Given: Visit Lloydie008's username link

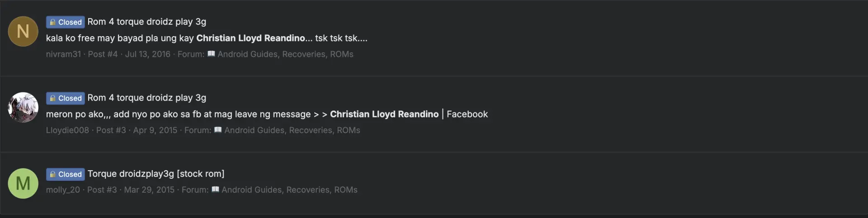Looking at the screenshot, I should [67, 130].
